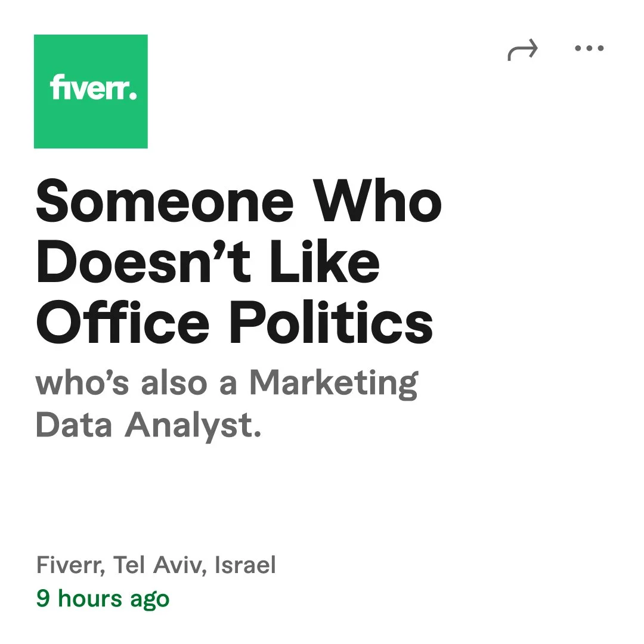Open the three-dot more options menu
This screenshot has height=644, width=644.
[x=589, y=49]
